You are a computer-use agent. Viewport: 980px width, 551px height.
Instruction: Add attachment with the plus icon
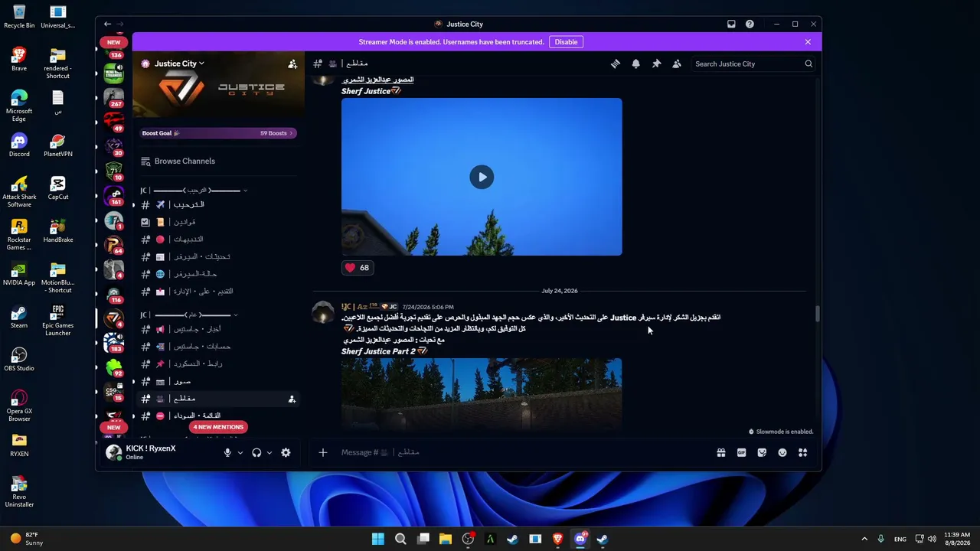click(x=323, y=452)
